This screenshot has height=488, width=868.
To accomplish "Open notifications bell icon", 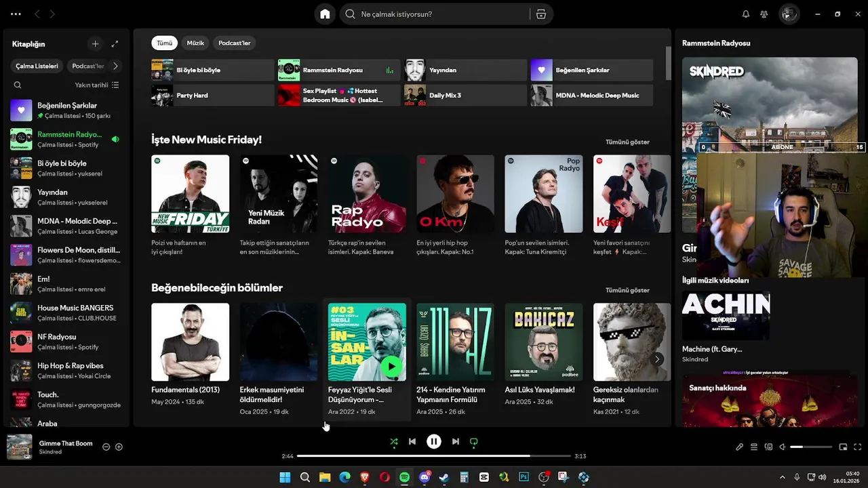I will pyautogui.click(x=746, y=14).
